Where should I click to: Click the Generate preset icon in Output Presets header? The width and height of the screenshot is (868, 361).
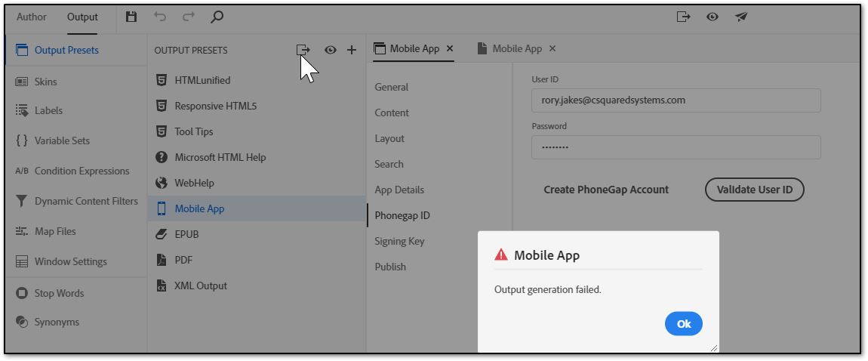(x=303, y=50)
